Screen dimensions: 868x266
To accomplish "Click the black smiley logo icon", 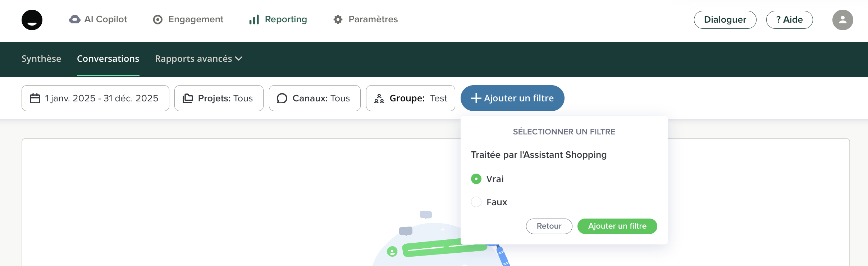I will pyautogui.click(x=32, y=20).
